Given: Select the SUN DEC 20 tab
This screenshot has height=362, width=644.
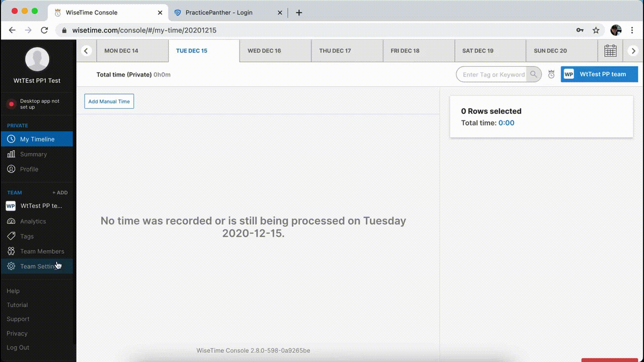Looking at the screenshot, I should pyautogui.click(x=562, y=51).
